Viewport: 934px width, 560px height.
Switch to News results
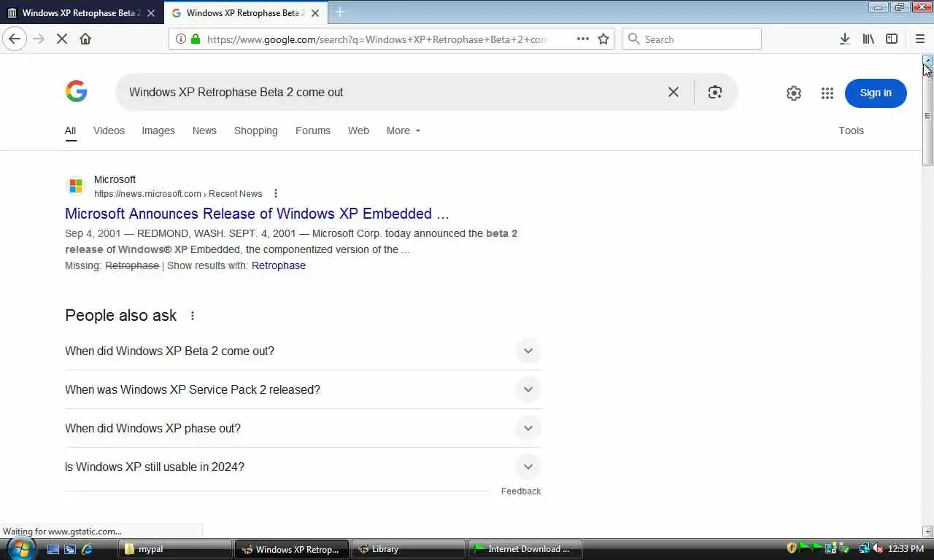(x=204, y=131)
